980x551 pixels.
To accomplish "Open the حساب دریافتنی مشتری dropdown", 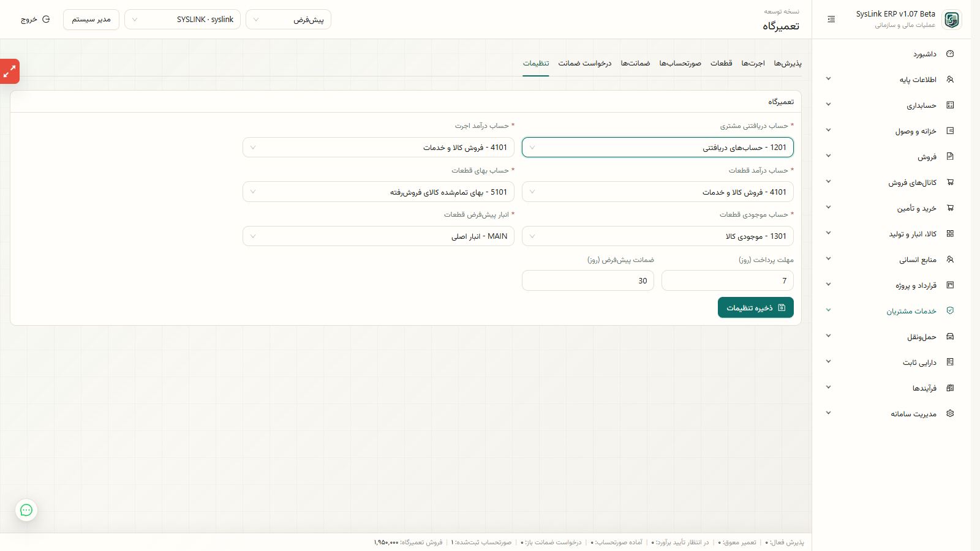I will click(658, 148).
